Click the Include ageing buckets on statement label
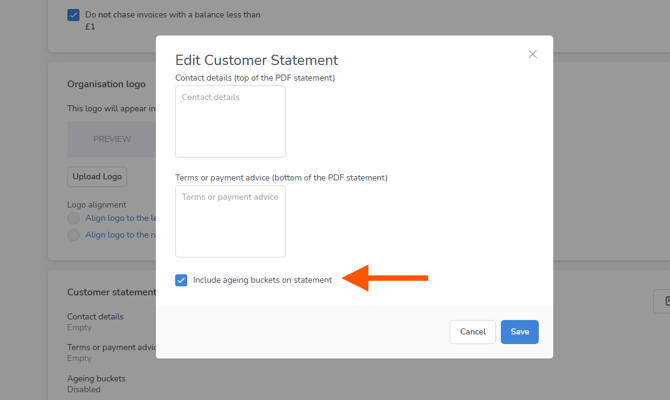 [x=262, y=280]
